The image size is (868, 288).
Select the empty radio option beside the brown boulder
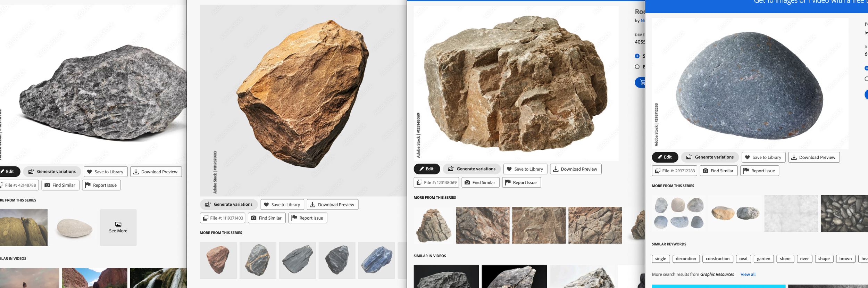637,67
